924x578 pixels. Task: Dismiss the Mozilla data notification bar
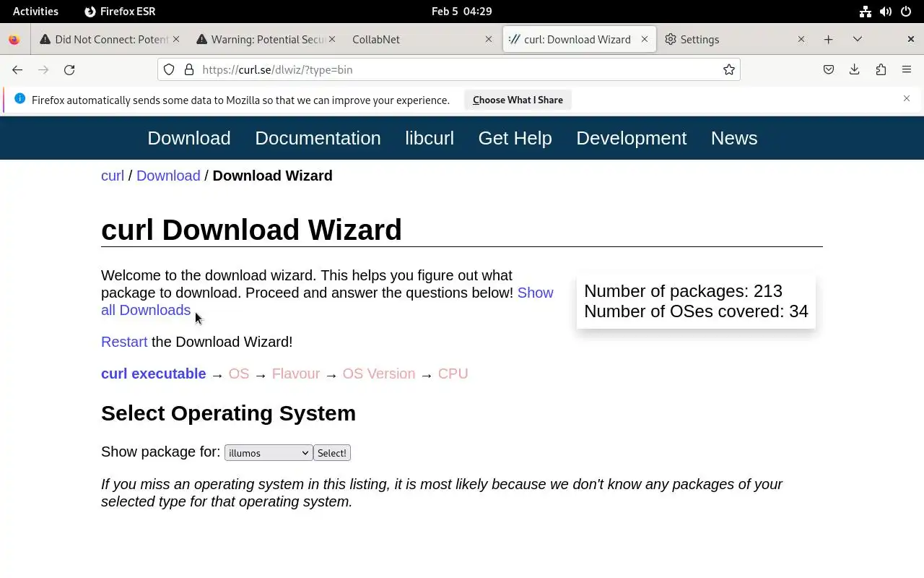pos(907,98)
